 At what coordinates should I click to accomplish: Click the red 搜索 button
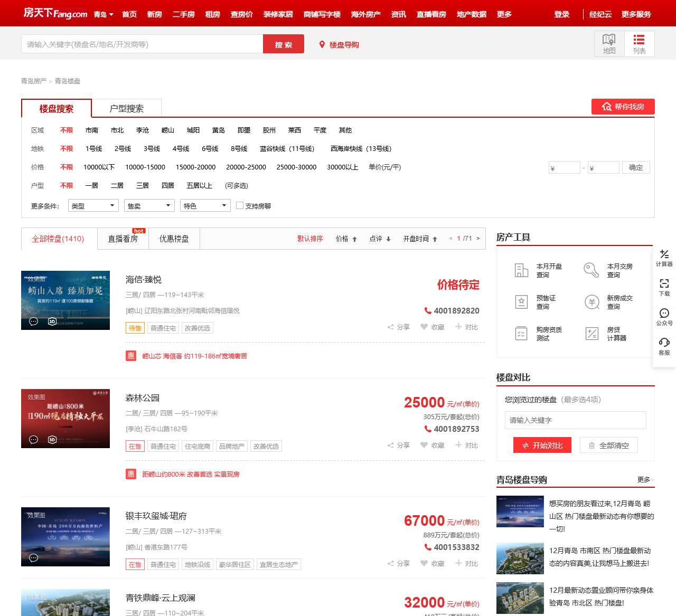pos(283,44)
